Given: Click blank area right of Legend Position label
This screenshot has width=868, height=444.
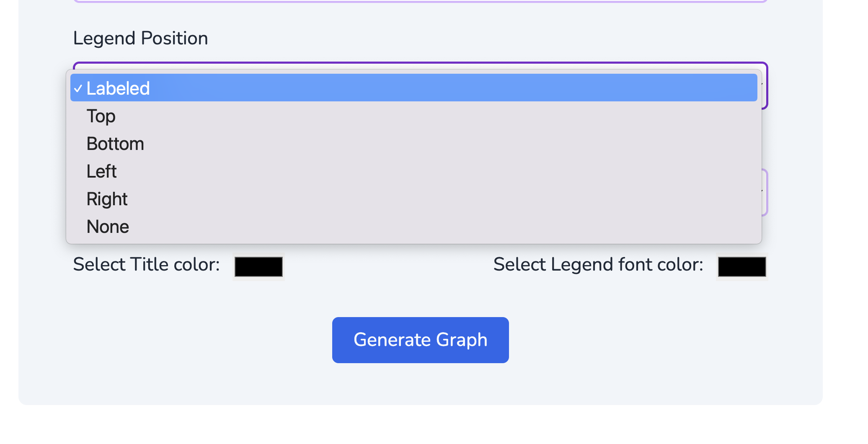Looking at the screenshot, I should (x=461, y=38).
